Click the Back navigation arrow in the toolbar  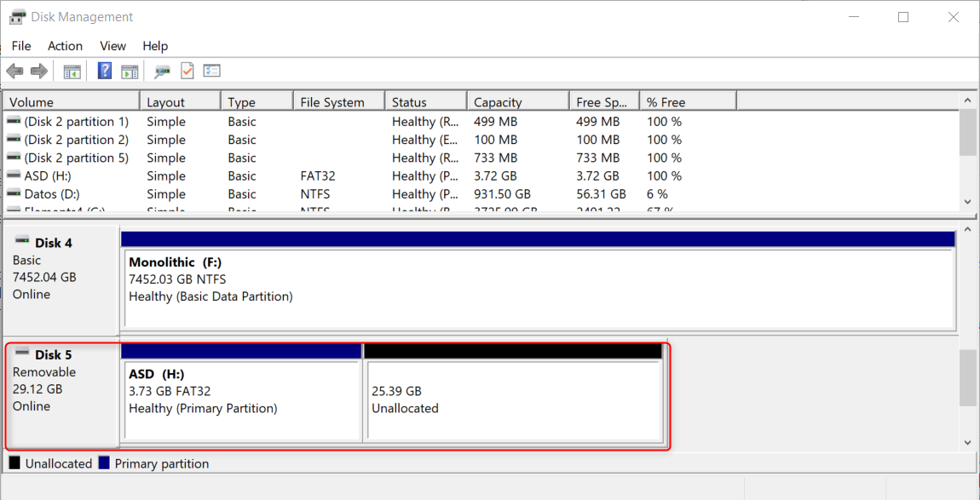(x=14, y=71)
